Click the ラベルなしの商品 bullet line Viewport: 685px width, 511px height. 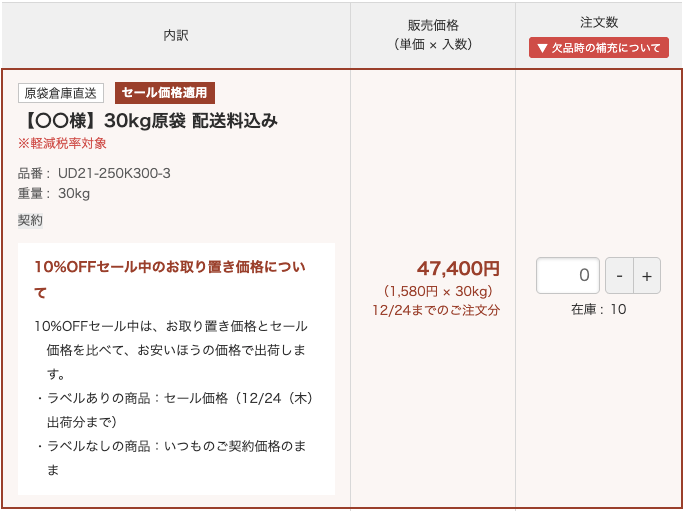click(x=171, y=458)
